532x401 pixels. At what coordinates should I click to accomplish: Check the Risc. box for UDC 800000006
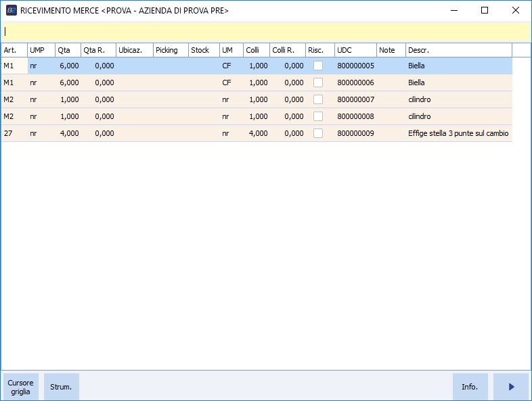pyautogui.click(x=318, y=82)
